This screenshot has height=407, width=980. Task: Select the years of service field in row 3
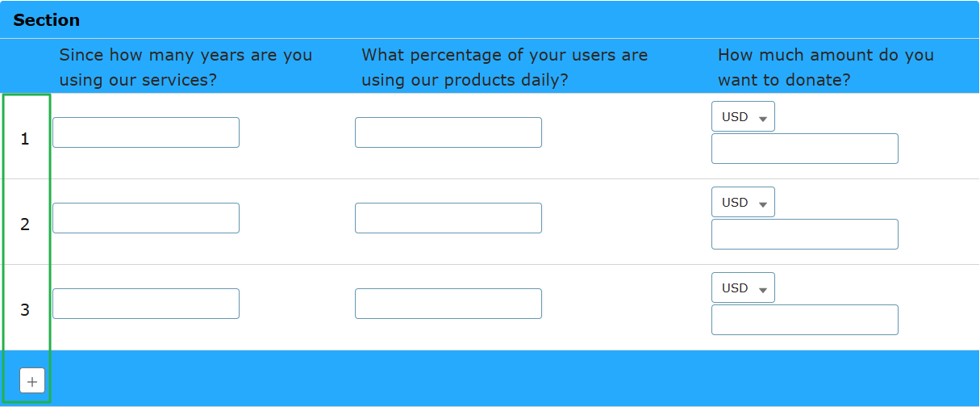tap(146, 304)
